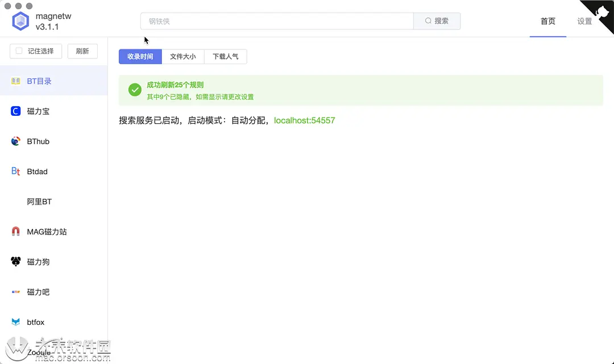Switch to the 设置 tab
This screenshot has width=614, height=364.
coord(584,21)
